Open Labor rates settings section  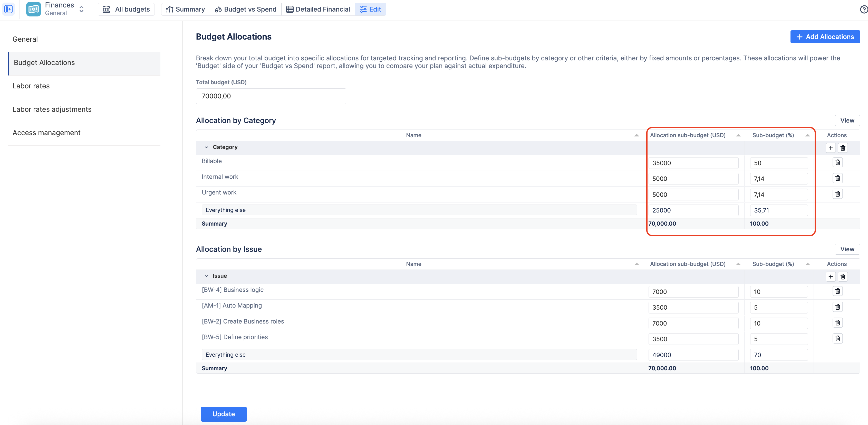31,86
